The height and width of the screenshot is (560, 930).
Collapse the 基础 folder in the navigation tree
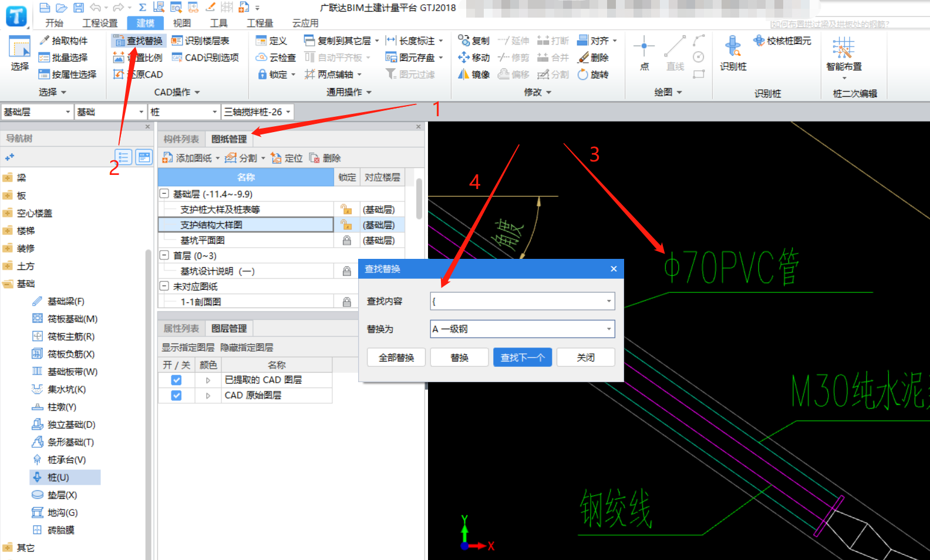pyautogui.click(x=8, y=284)
